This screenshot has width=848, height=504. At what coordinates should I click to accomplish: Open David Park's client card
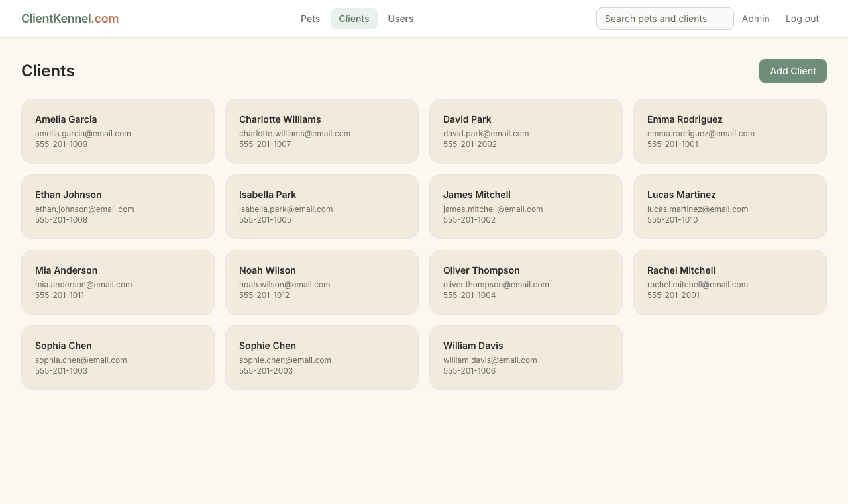pos(526,131)
